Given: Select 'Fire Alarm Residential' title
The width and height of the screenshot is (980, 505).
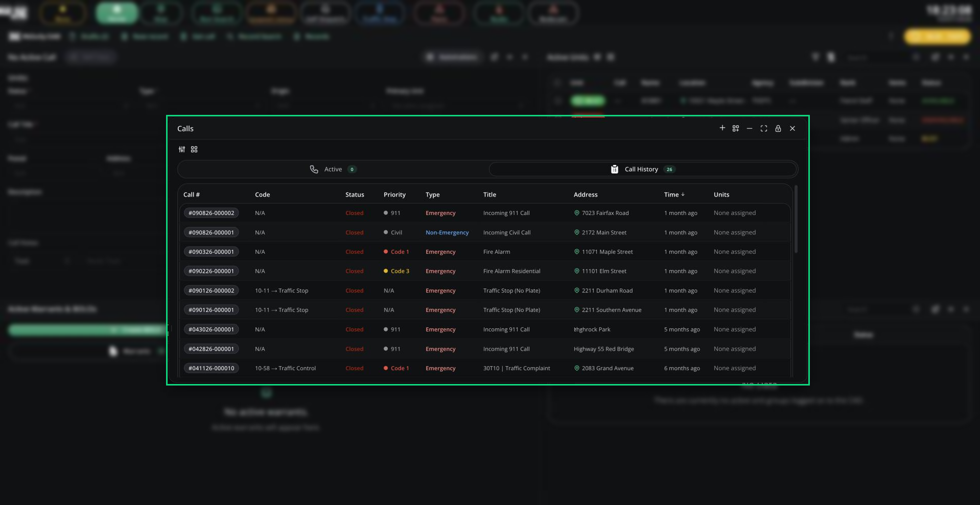Looking at the screenshot, I should [511, 271].
